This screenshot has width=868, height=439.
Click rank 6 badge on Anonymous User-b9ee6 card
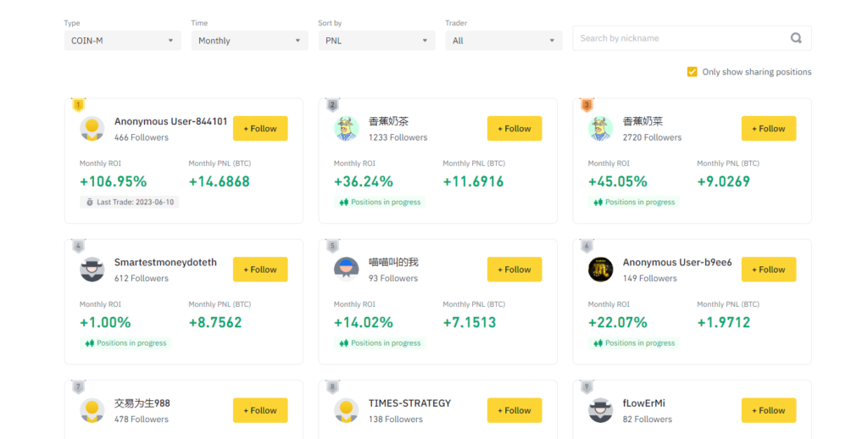(587, 246)
